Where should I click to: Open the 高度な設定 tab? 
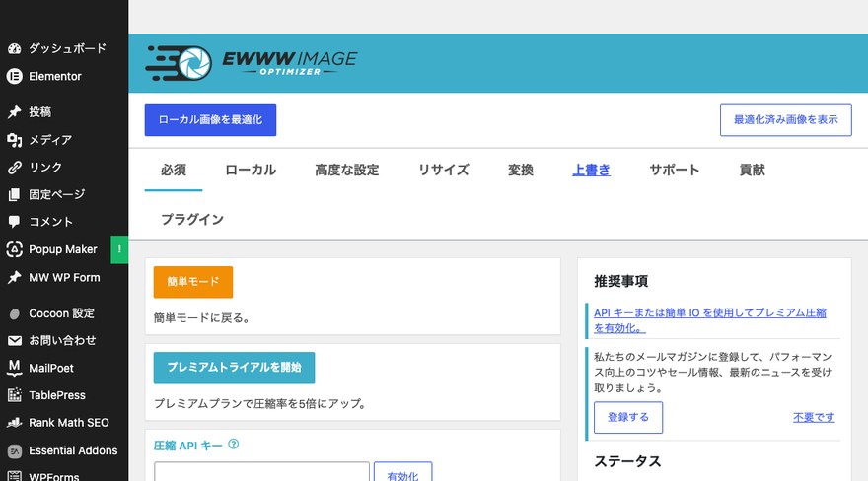click(x=347, y=171)
